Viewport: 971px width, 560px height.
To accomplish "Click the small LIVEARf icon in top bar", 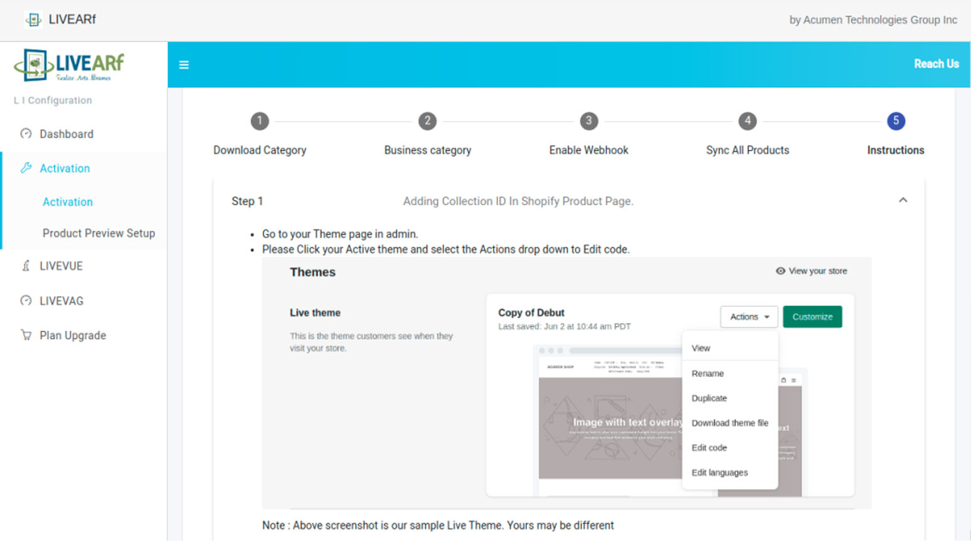I will [x=33, y=19].
